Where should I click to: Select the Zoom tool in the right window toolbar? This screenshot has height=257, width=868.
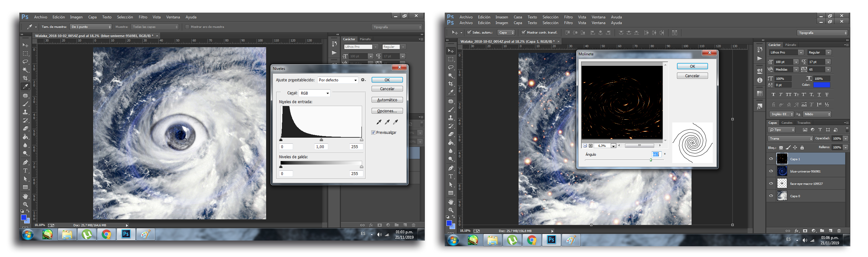[451, 210]
